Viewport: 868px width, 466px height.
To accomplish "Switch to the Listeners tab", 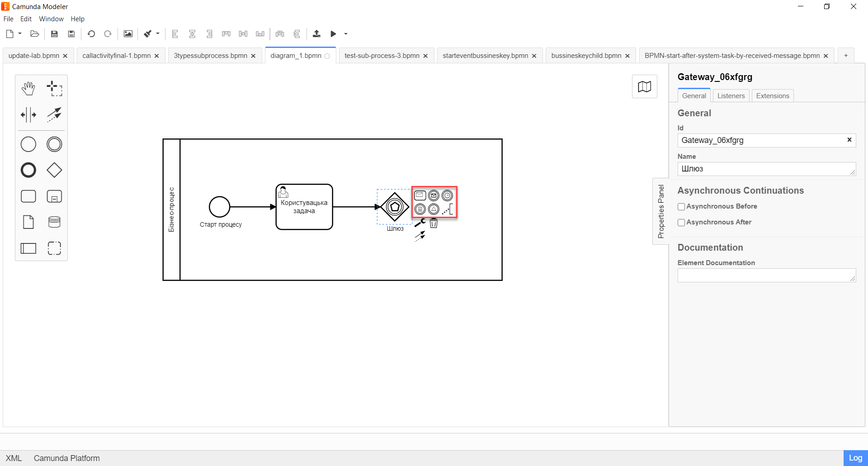I will (731, 96).
